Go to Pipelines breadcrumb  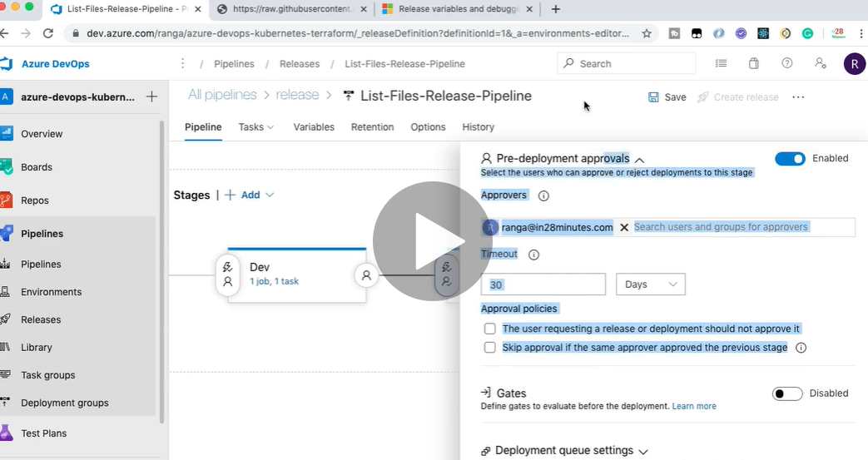click(234, 64)
